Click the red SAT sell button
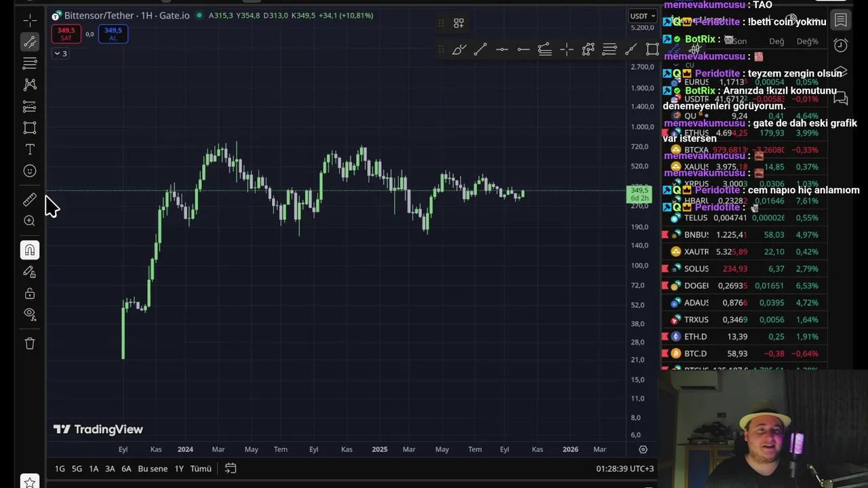 pyautogui.click(x=66, y=34)
